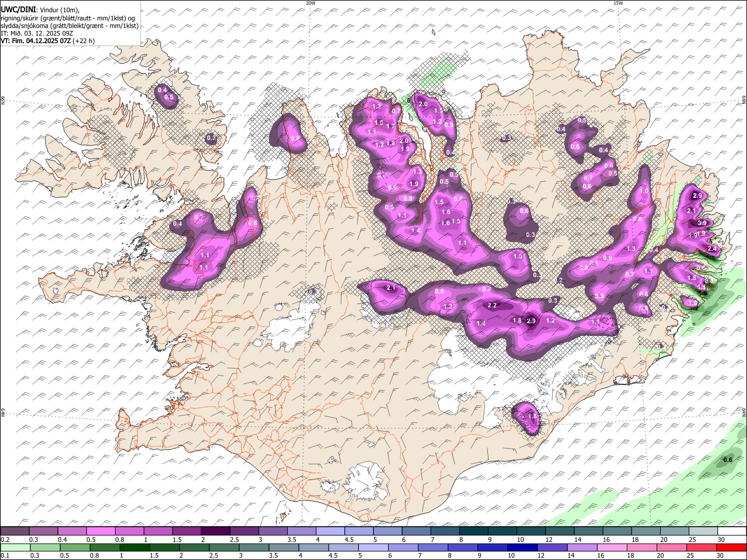Select the 'slydda/snjókoma' legend description line
Image resolution: width=747 pixels, height=560 pixels.
point(69,26)
